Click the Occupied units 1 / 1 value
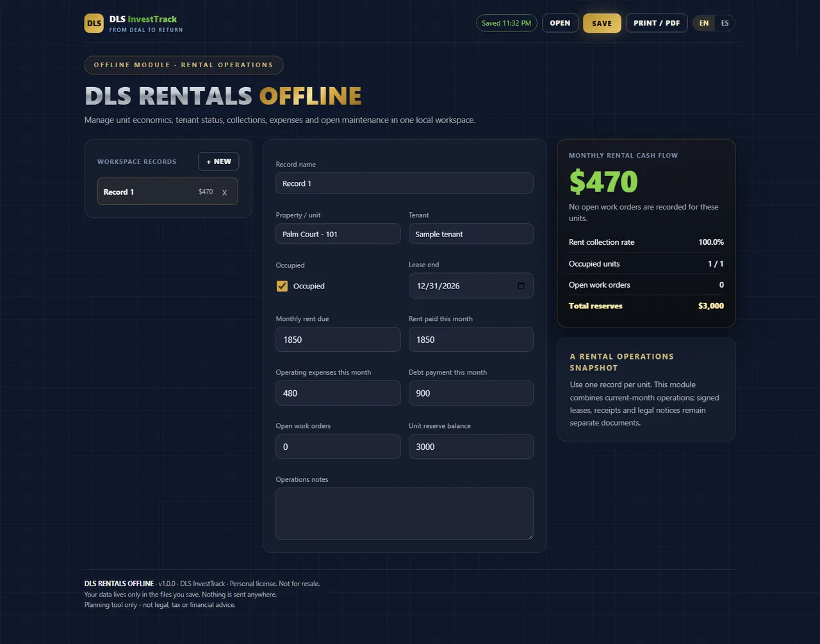Screen dimensions: 820x644 point(716,264)
